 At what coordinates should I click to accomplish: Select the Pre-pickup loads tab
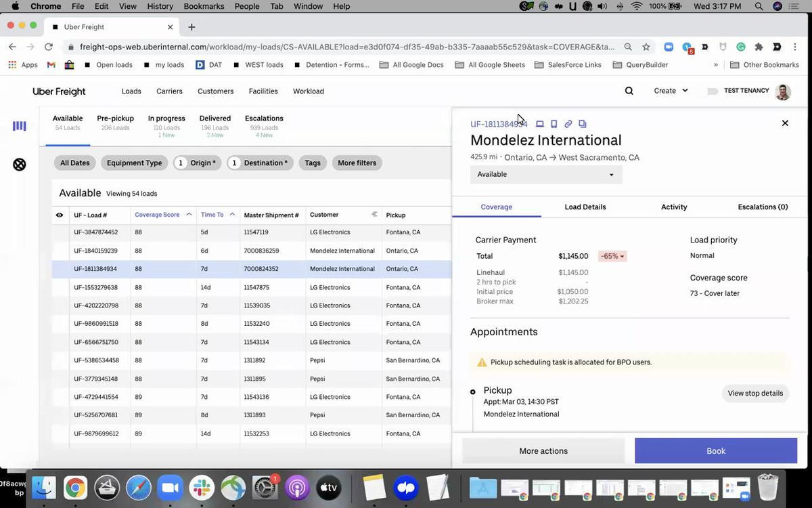[x=115, y=123]
